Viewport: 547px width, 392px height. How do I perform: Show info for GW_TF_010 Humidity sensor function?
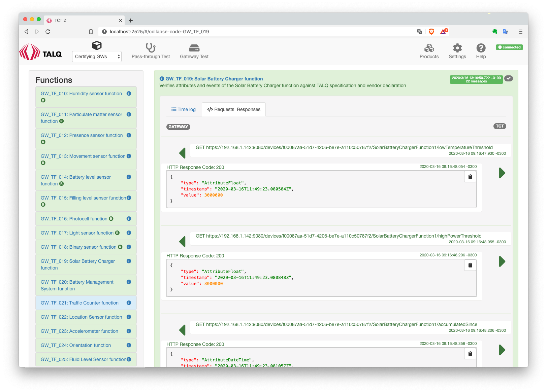coord(129,94)
